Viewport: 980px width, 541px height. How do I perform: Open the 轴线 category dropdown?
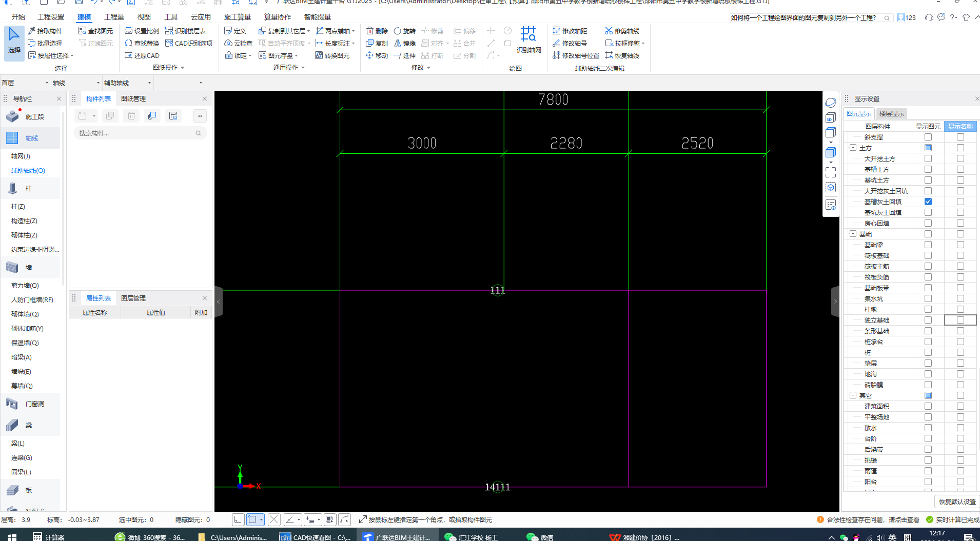click(76, 83)
